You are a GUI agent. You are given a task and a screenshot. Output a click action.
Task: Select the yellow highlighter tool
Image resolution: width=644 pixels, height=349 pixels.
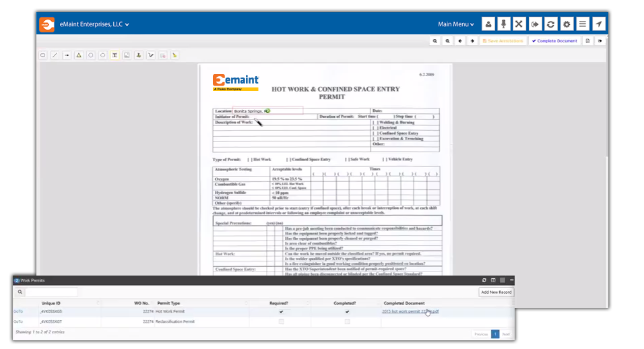tap(174, 55)
